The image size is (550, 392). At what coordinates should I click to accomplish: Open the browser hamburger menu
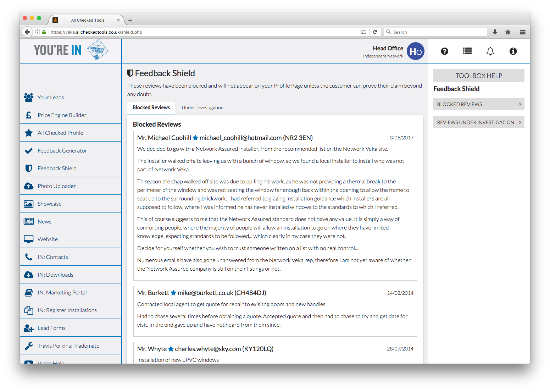522,32
